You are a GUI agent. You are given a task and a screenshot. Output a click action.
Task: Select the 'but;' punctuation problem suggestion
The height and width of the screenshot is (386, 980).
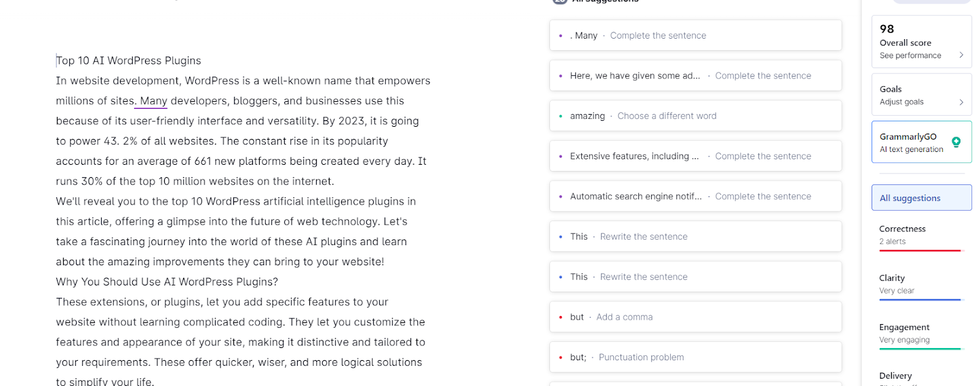(x=695, y=357)
